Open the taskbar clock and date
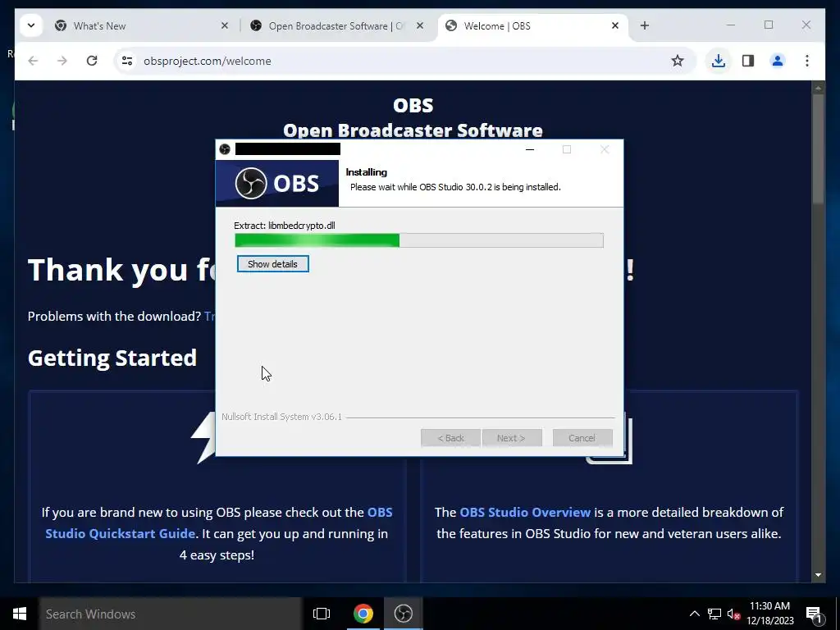Viewport: 840px width, 630px height. (769, 614)
